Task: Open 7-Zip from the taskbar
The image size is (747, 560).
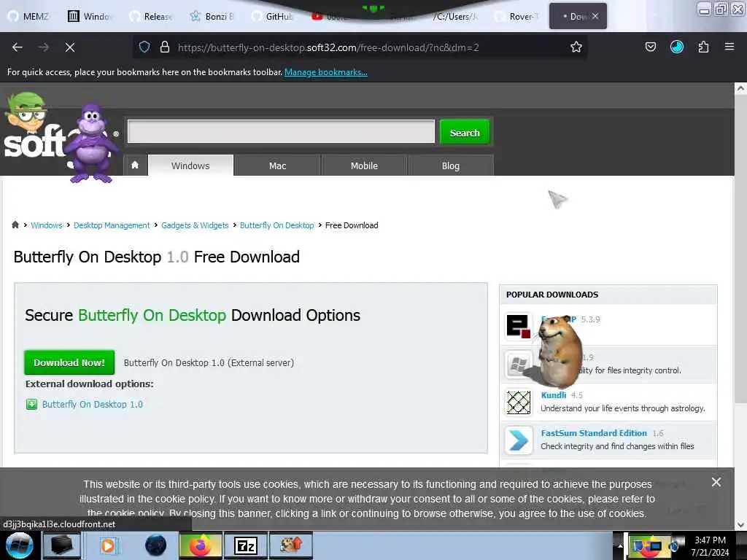Action: click(x=246, y=545)
